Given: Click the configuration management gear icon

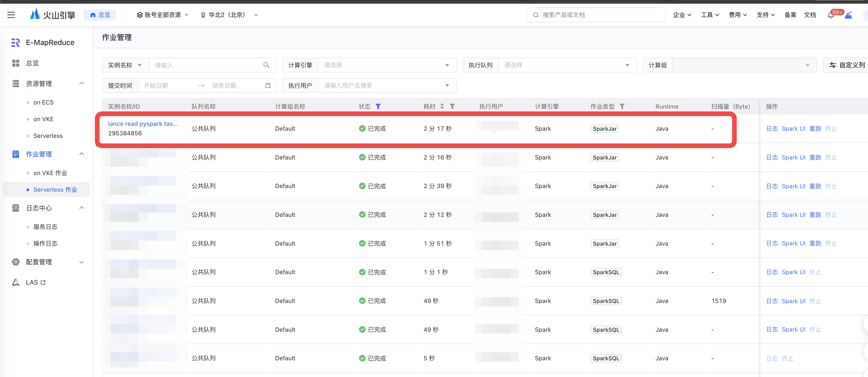Looking at the screenshot, I should tap(16, 262).
